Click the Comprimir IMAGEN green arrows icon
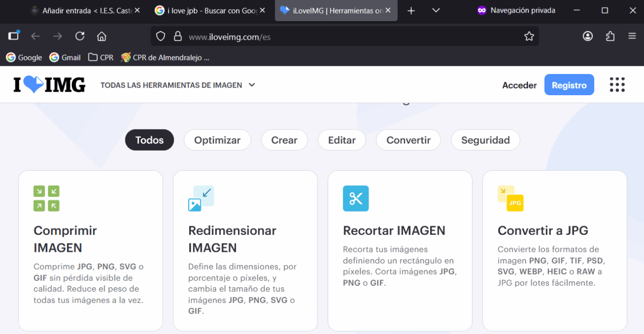This screenshot has width=644, height=334. (x=46, y=198)
